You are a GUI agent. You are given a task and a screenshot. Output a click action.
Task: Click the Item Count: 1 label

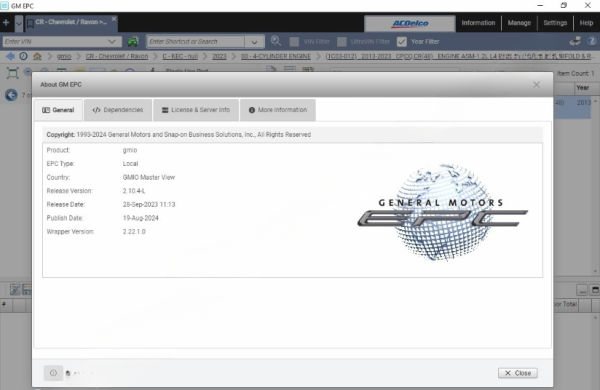click(x=576, y=73)
